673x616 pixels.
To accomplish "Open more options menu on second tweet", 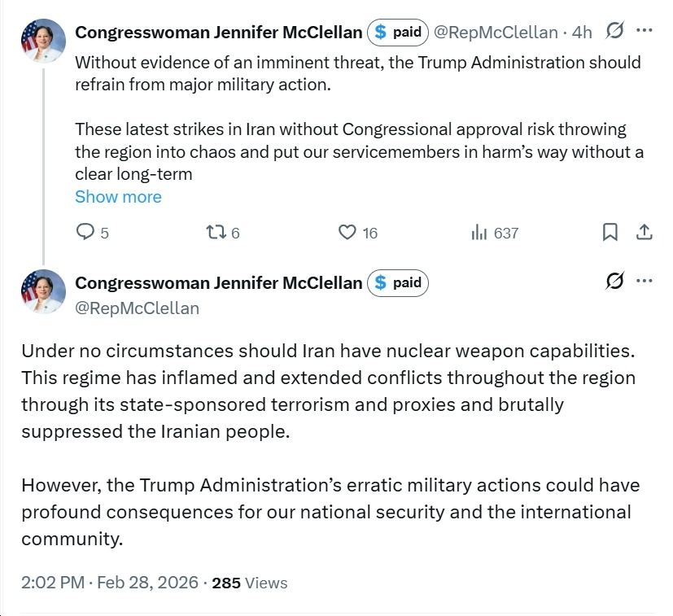I will (645, 282).
